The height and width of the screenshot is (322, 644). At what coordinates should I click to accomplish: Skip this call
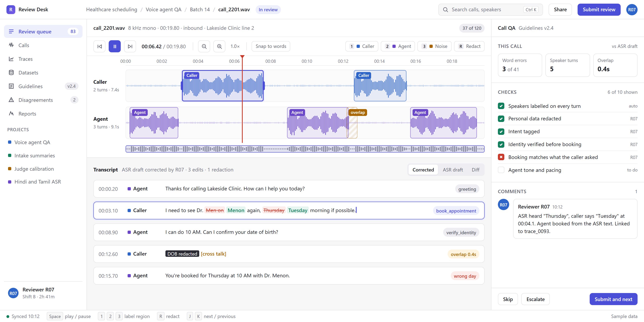pyautogui.click(x=508, y=299)
